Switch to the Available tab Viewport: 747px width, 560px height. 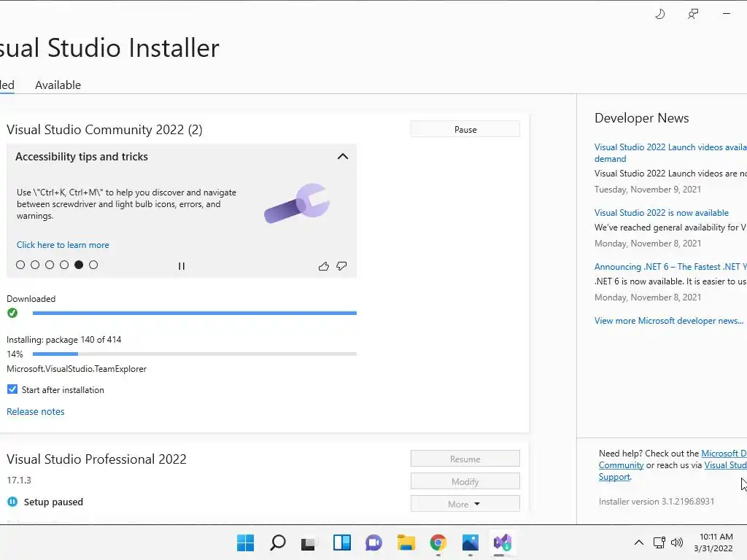58,85
